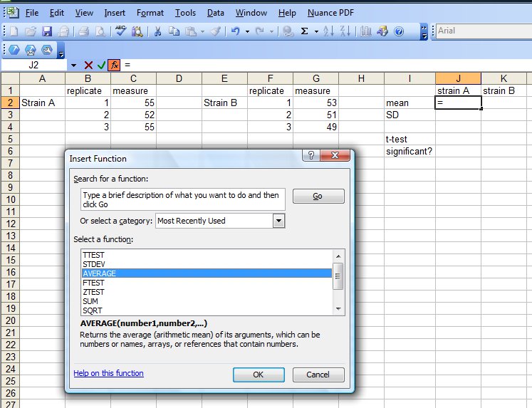
Task: Open the Tools menu
Action: tap(185, 13)
